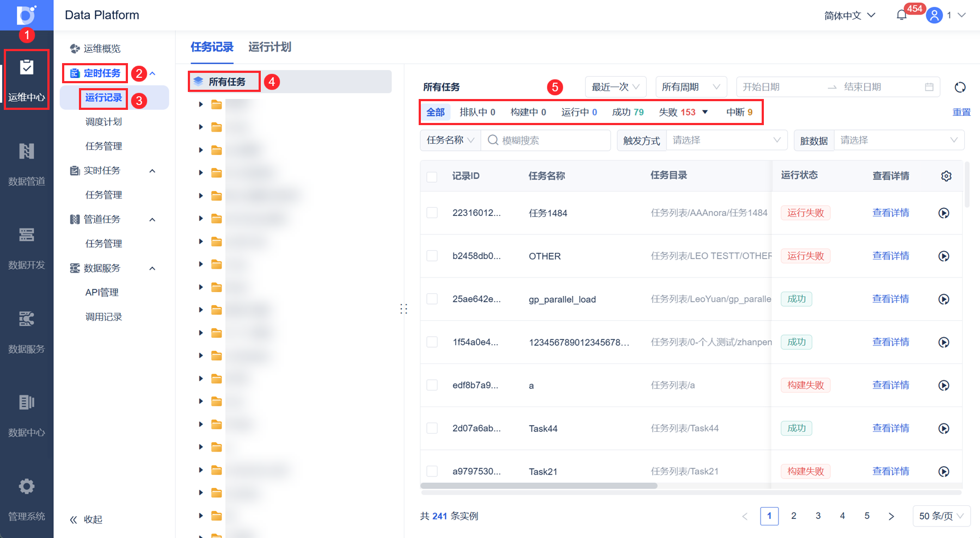Switch to the 运行计划 tab
The height and width of the screenshot is (538, 980).
269,47
